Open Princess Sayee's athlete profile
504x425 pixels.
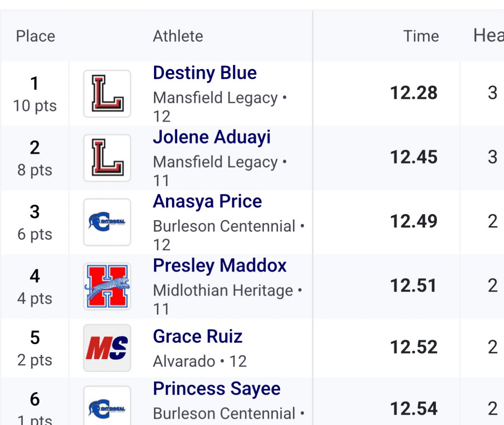tap(216, 389)
